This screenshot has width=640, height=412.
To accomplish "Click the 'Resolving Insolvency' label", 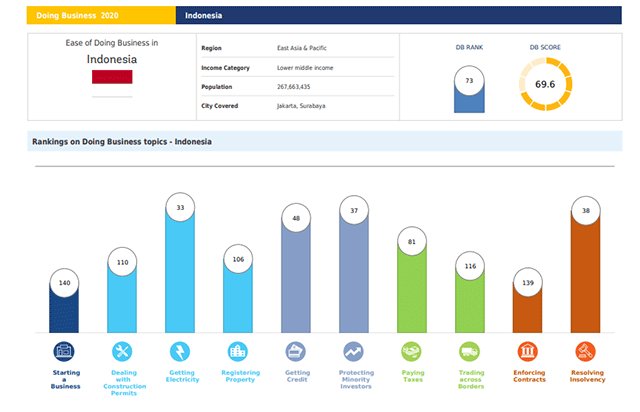I will click(587, 376).
